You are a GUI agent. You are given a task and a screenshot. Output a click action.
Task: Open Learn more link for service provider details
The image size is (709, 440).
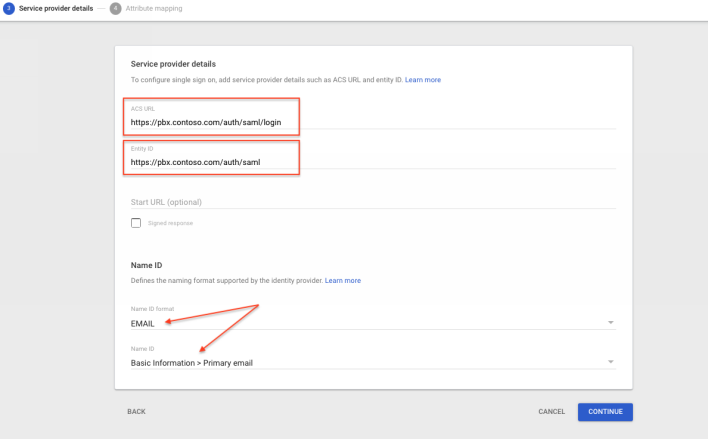pos(423,80)
